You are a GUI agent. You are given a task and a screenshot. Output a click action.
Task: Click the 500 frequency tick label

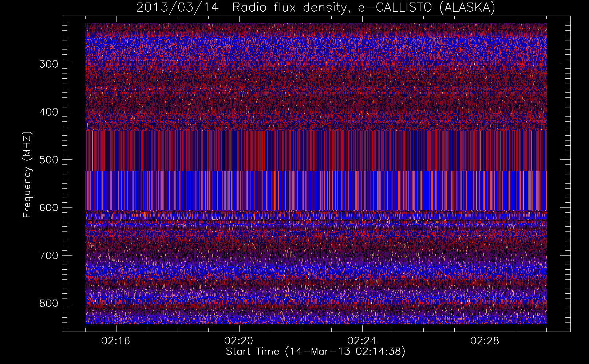(x=49, y=160)
